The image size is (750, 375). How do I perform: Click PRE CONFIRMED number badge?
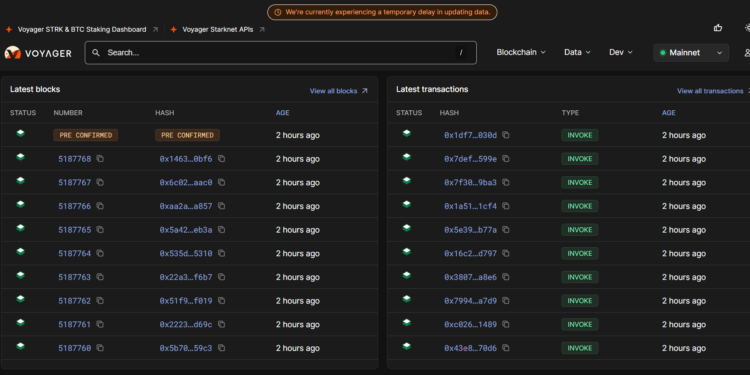(86, 135)
